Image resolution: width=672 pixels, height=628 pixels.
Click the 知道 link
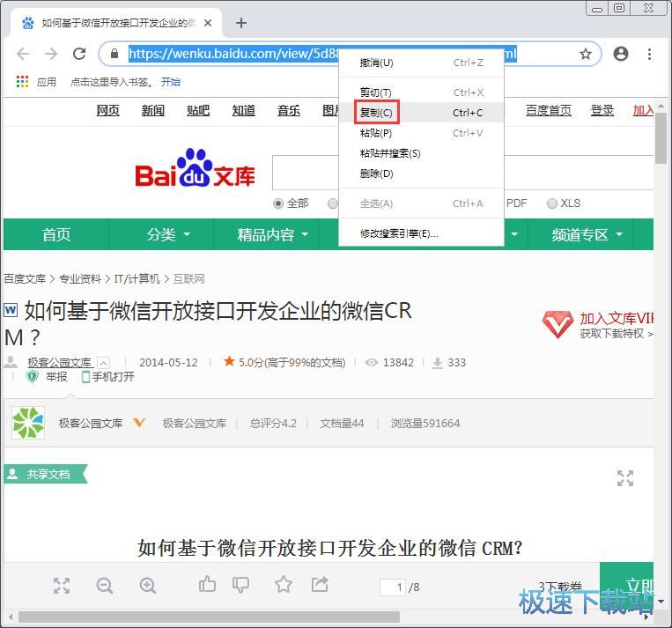point(243,111)
